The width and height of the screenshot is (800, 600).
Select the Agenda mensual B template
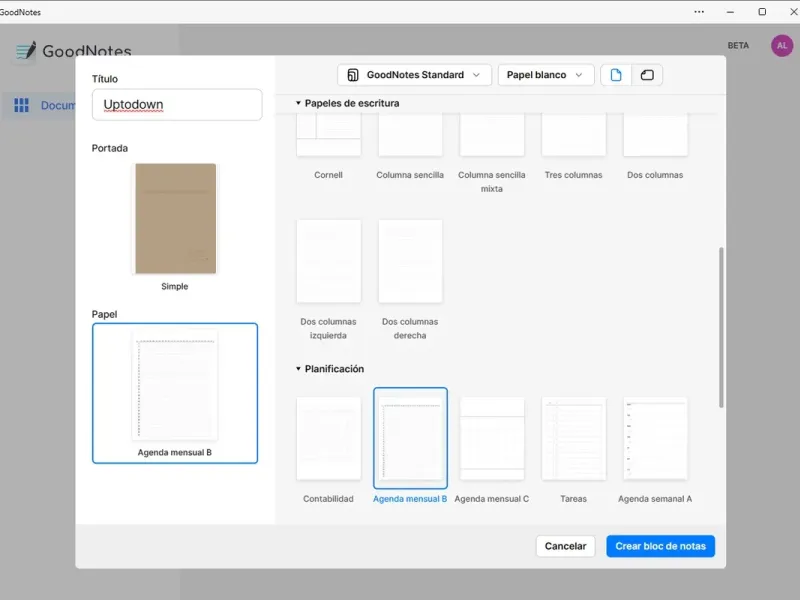(x=410, y=439)
